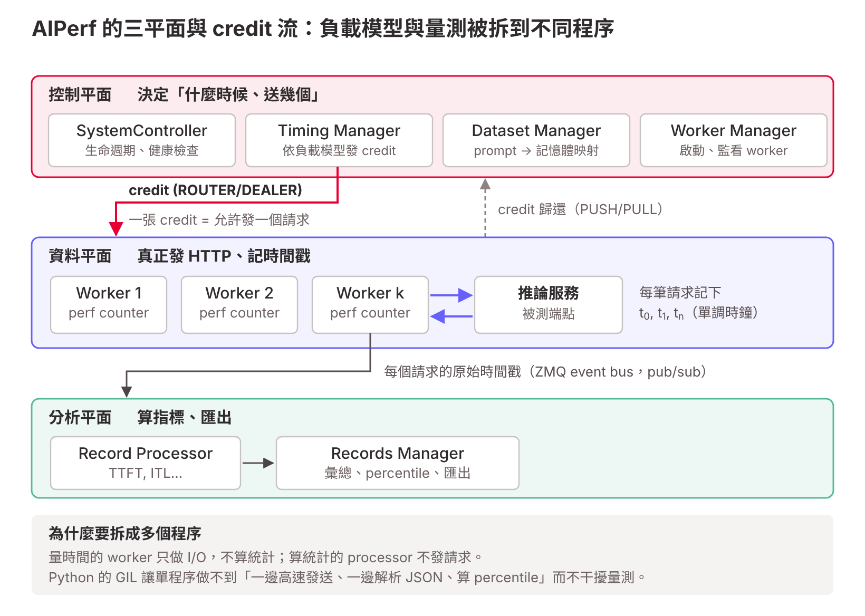Click the '每筆請求記下' note

680,293
